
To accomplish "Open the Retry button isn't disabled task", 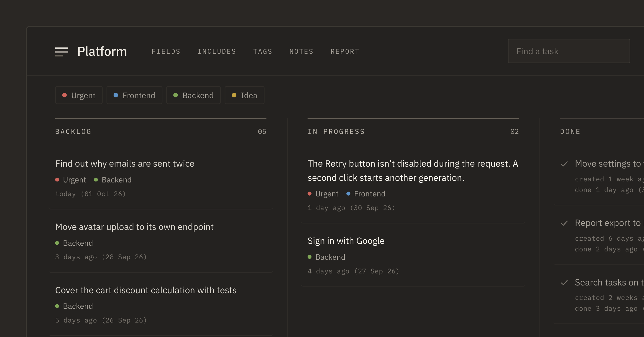I will (x=413, y=171).
